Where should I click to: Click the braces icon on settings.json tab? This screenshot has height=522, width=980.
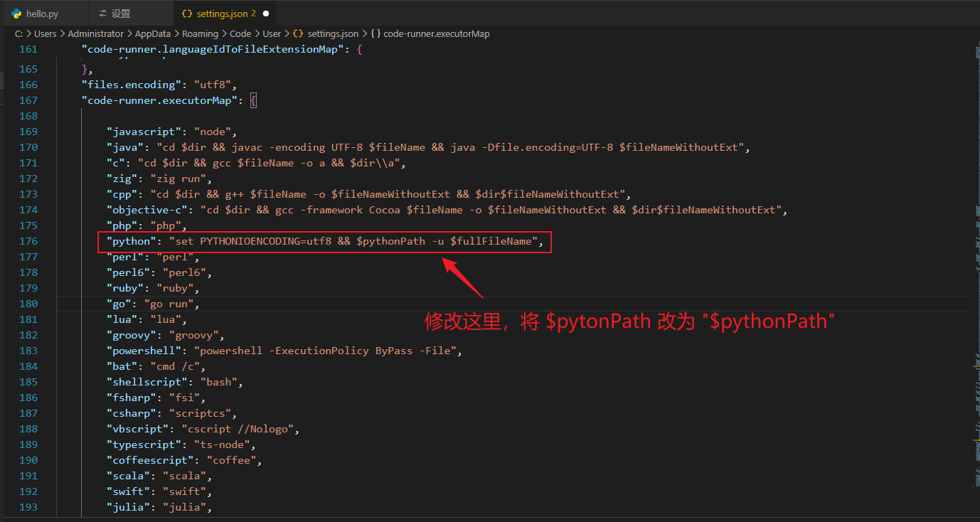(187, 14)
